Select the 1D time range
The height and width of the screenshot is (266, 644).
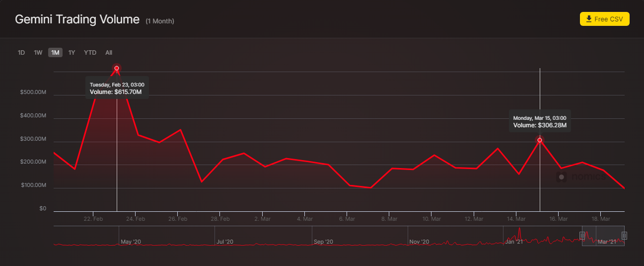21,53
